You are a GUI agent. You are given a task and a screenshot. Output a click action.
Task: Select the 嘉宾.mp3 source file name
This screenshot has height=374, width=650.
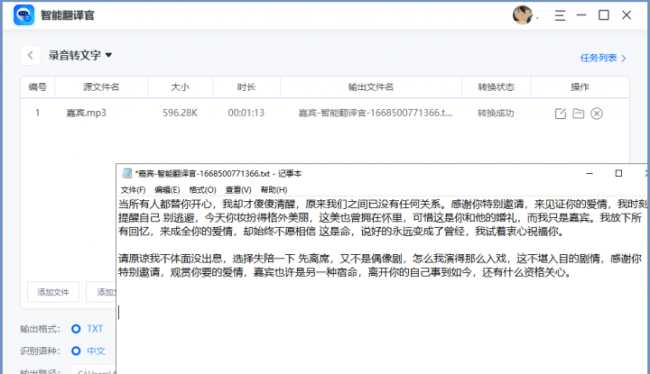[x=86, y=113]
